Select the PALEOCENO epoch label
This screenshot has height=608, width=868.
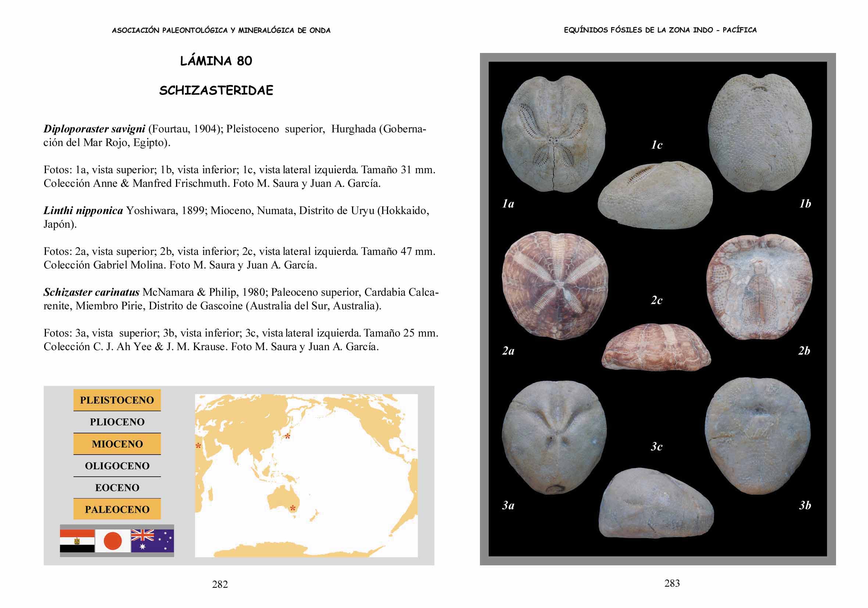pyautogui.click(x=117, y=509)
